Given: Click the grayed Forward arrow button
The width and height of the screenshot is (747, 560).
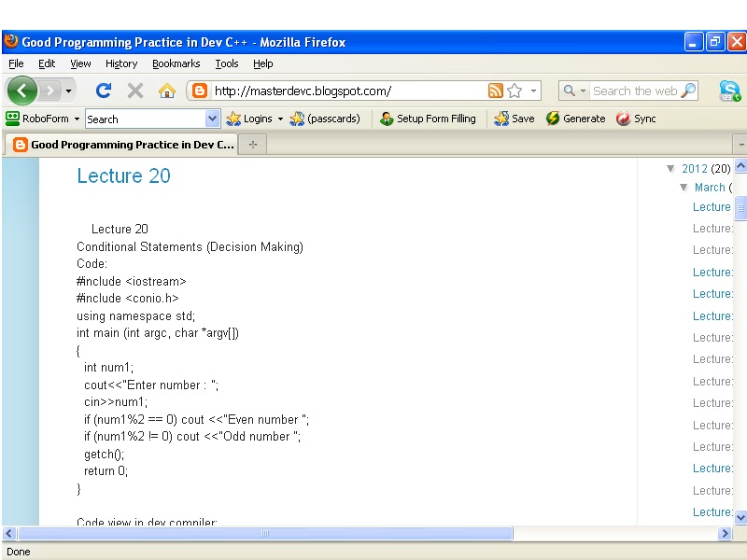Looking at the screenshot, I should pos(49,91).
